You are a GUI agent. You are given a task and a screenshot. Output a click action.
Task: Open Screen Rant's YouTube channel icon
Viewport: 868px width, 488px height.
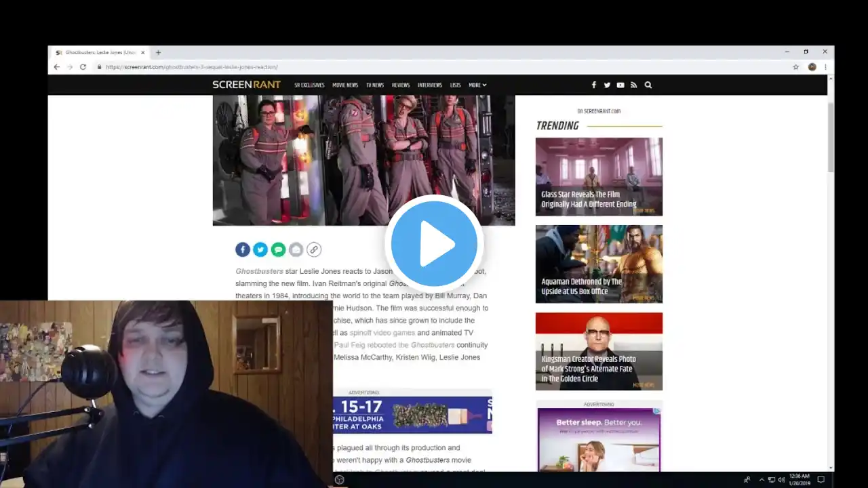(x=620, y=85)
